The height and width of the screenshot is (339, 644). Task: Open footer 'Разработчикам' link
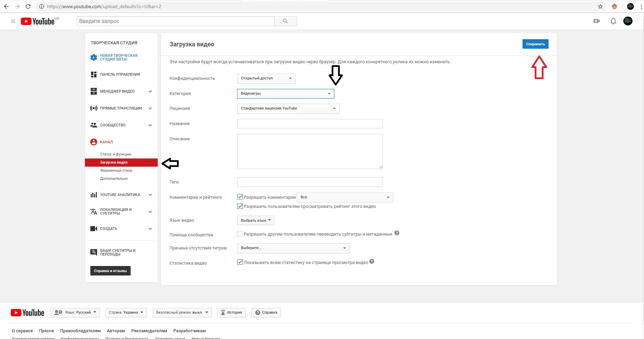pyautogui.click(x=190, y=331)
